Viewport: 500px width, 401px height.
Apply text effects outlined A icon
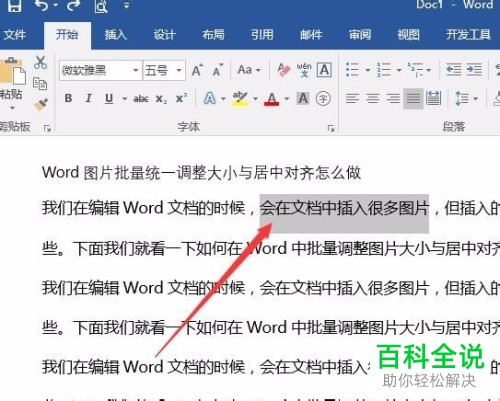tap(210, 98)
